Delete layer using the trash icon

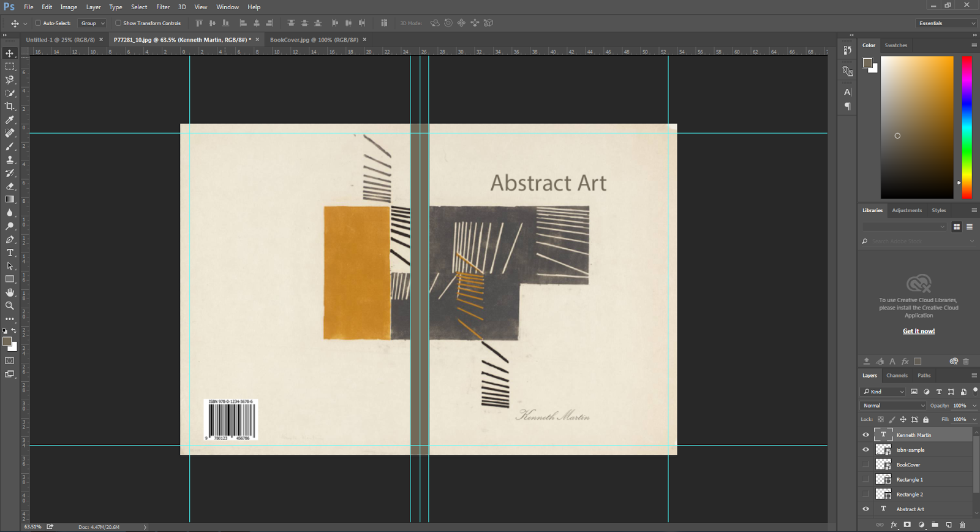click(962, 525)
